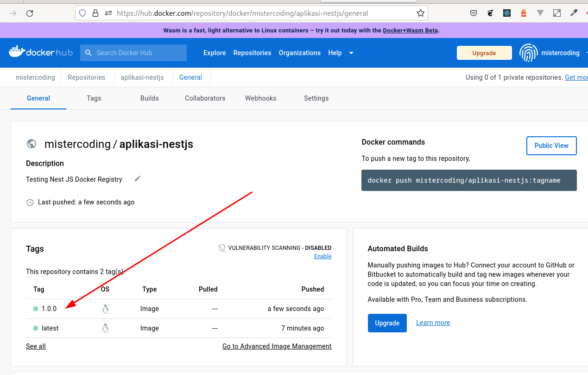588x375 pixels.
Task: Switch to the Tags tab
Action: pos(94,98)
